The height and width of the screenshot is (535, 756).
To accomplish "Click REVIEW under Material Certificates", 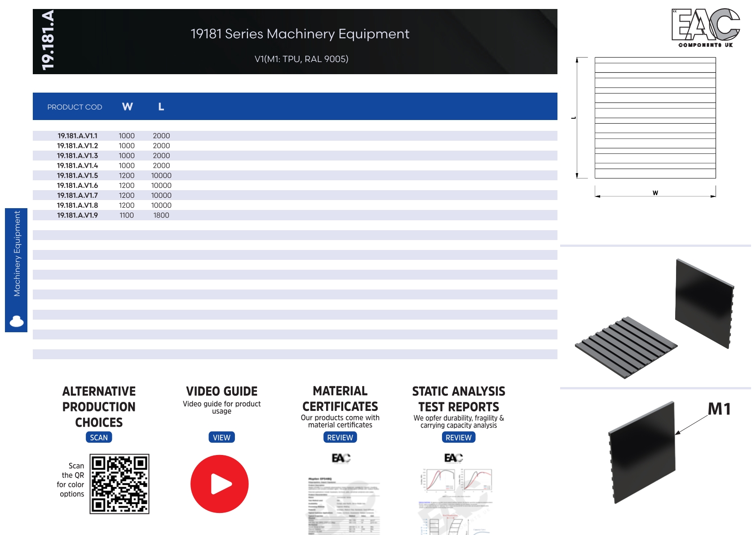I will [340, 437].
